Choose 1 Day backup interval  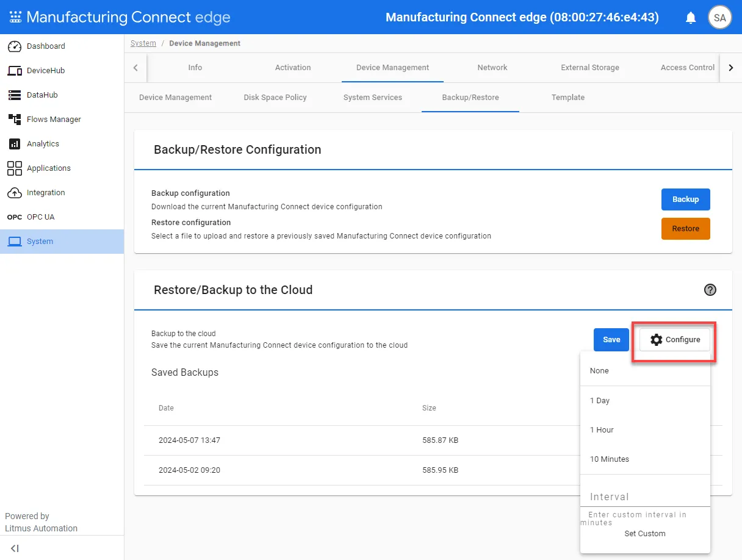tap(645, 401)
